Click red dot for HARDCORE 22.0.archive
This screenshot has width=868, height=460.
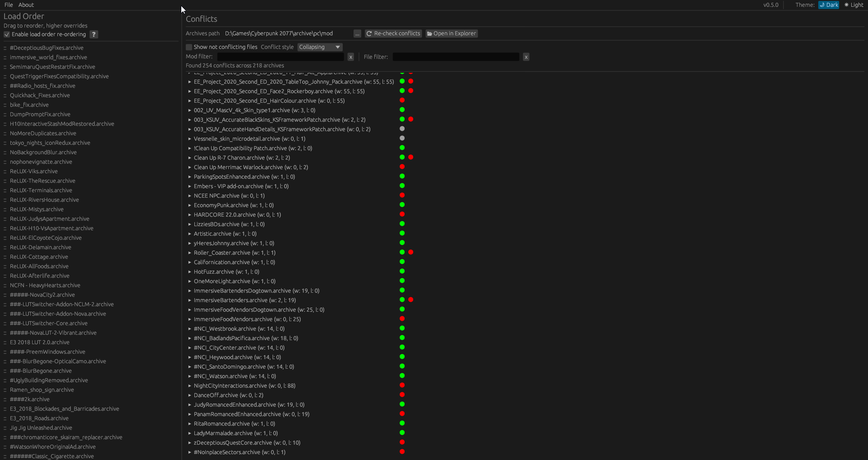402,214
